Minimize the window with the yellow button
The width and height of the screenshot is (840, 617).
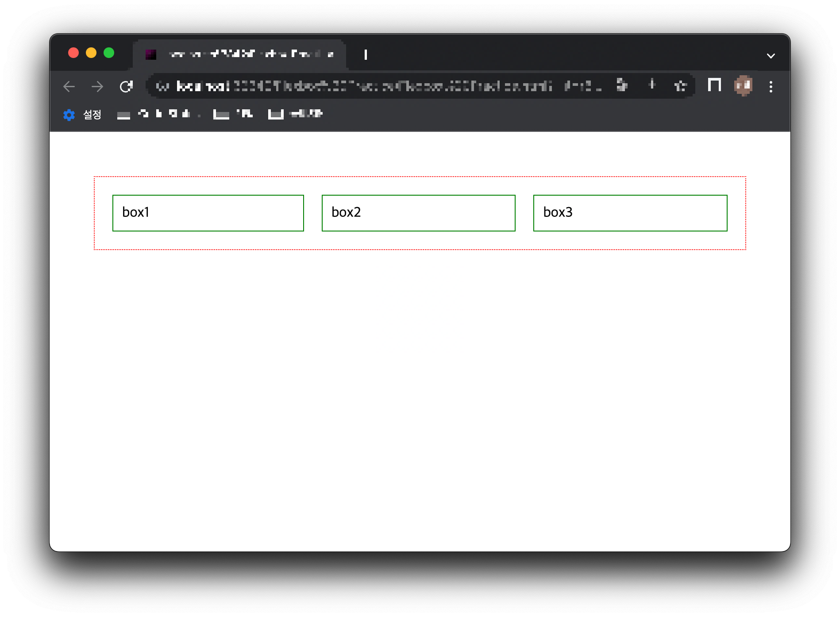tap(91, 53)
